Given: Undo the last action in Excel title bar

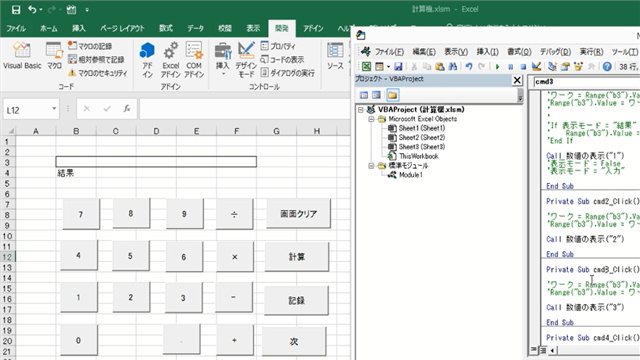Looking at the screenshot, I should pyautogui.click(x=32, y=9).
